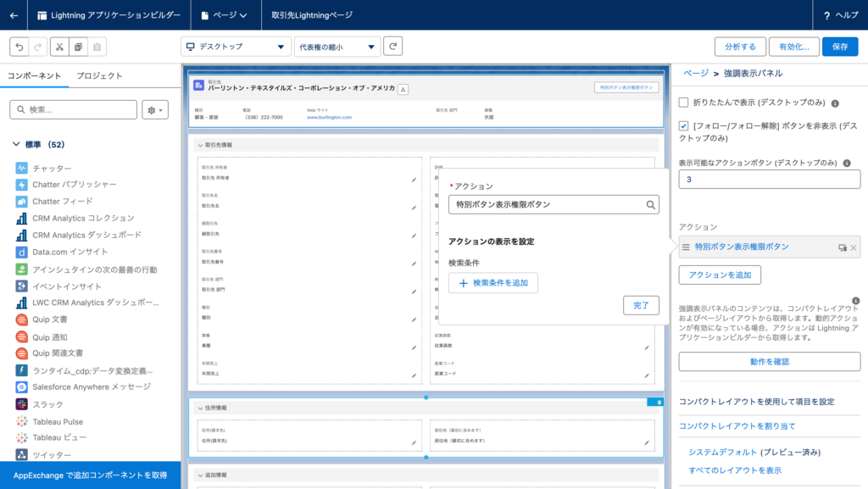Screen dimensions: 868x489
Task: Click the redo arrow icon
Action: pos(38,47)
